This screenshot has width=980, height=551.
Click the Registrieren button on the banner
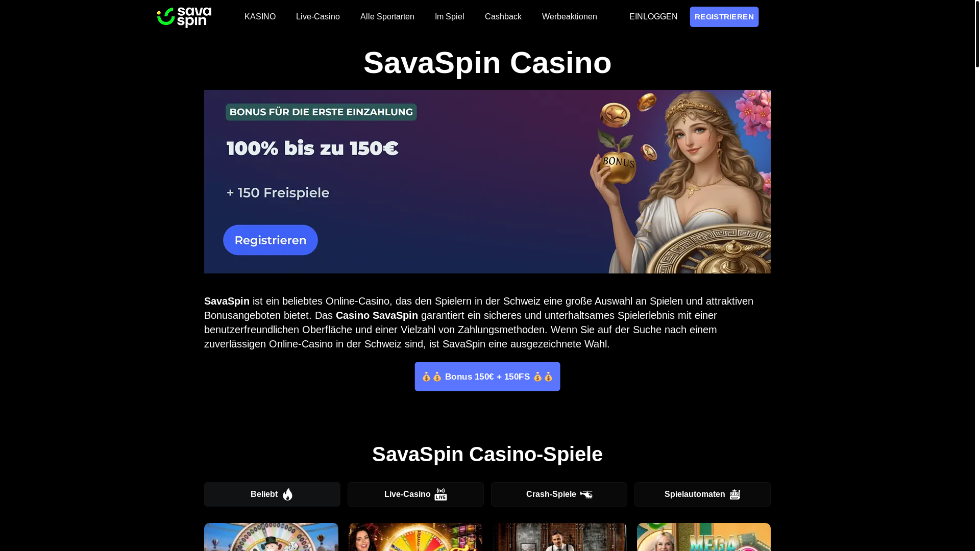click(x=271, y=240)
